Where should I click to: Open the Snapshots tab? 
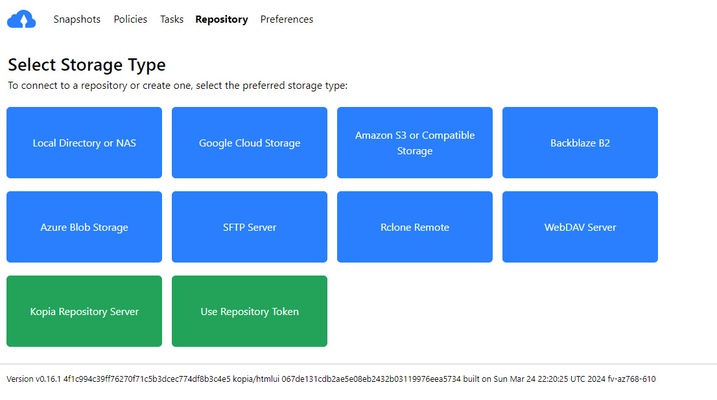(77, 19)
